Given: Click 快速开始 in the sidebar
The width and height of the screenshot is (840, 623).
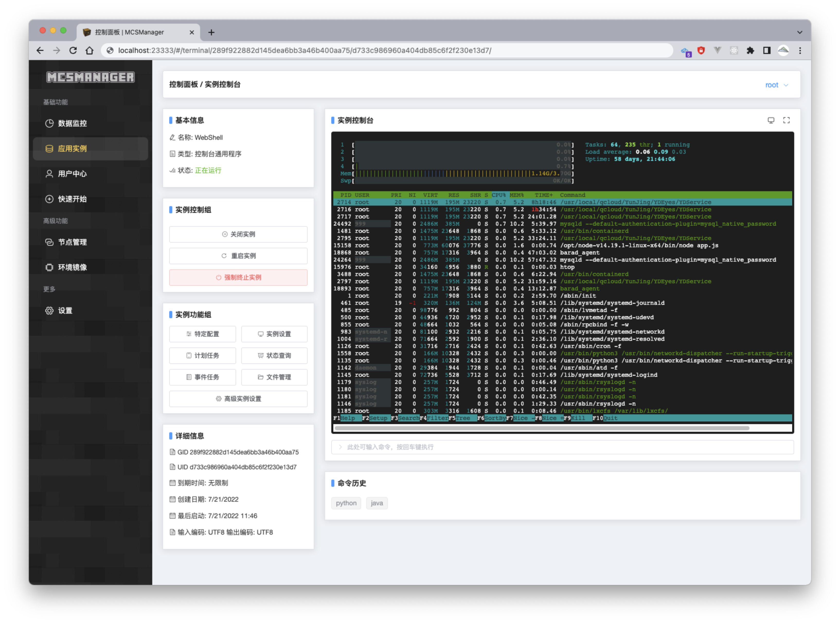Looking at the screenshot, I should (x=72, y=199).
